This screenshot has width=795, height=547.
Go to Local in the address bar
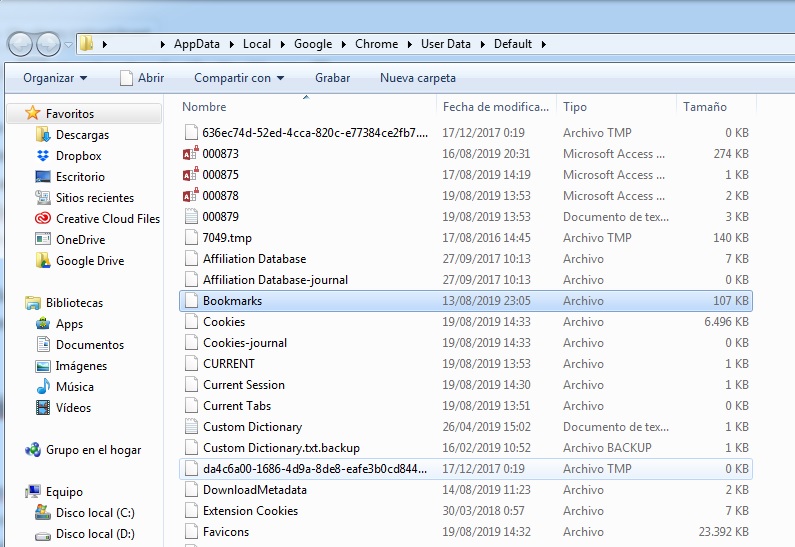(257, 44)
